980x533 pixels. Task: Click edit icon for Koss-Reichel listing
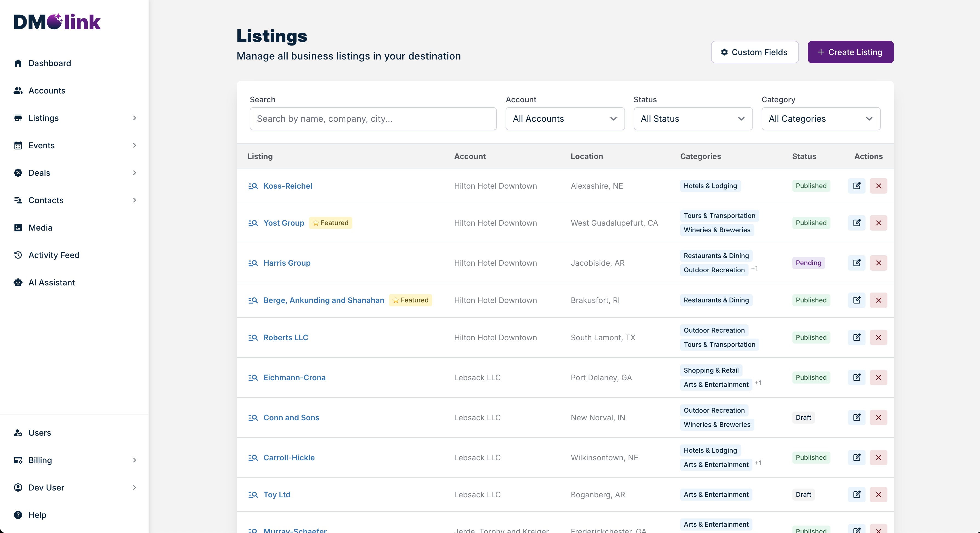(x=856, y=186)
